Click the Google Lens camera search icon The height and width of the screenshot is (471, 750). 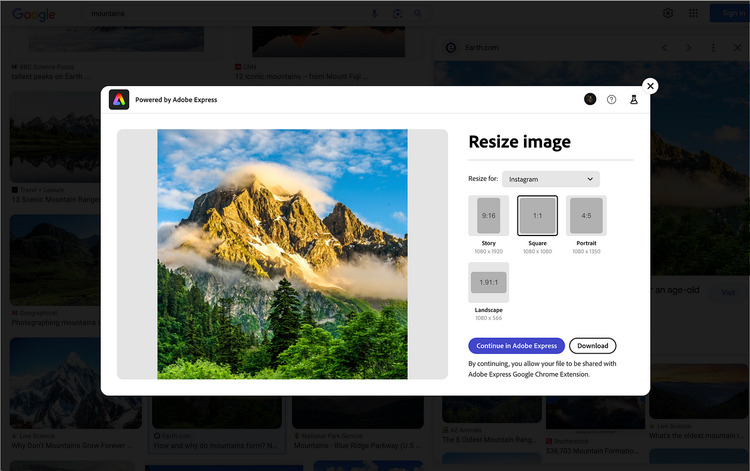pos(397,13)
